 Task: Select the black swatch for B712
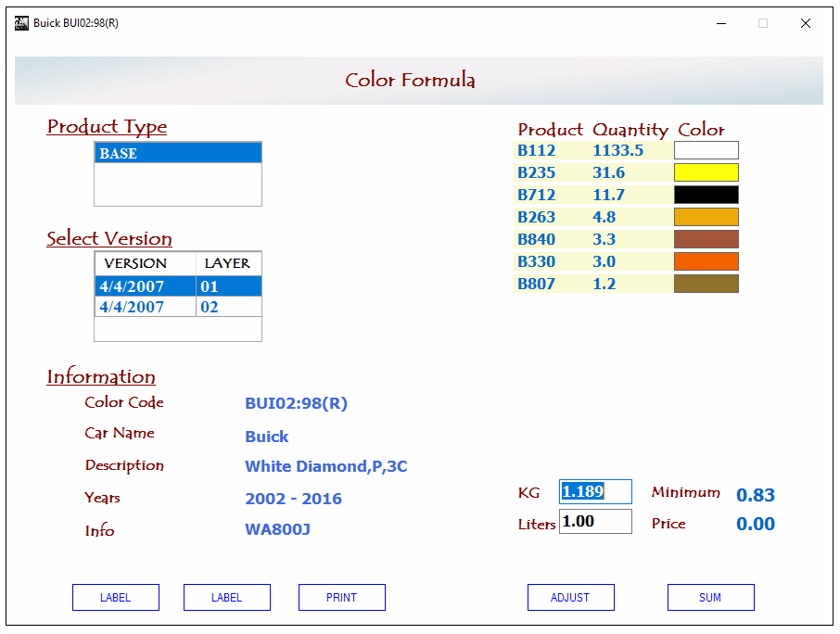[706, 195]
